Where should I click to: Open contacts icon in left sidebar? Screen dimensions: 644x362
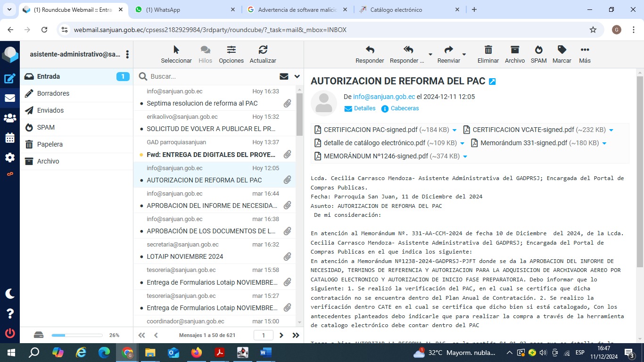10,118
